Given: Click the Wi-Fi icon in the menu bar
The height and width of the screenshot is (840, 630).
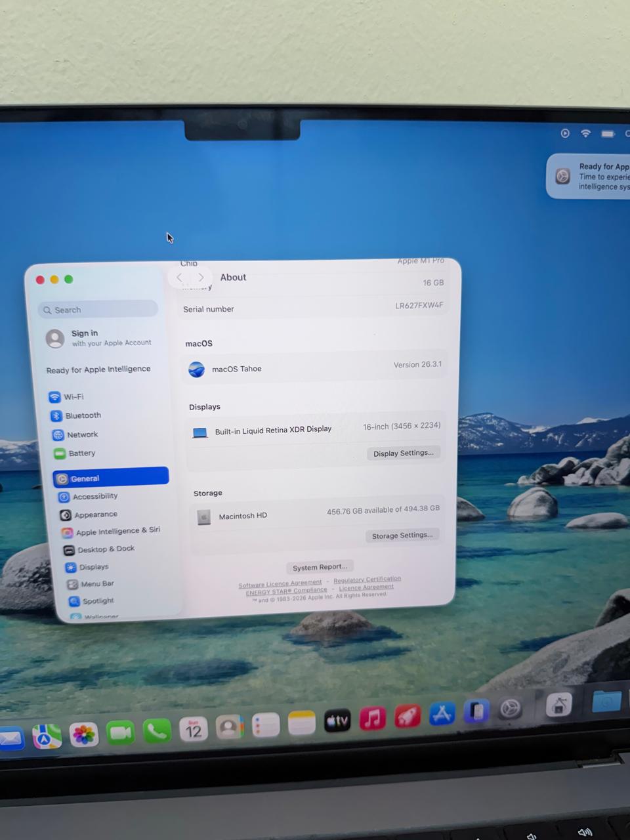Looking at the screenshot, I should click(x=585, y=133).
